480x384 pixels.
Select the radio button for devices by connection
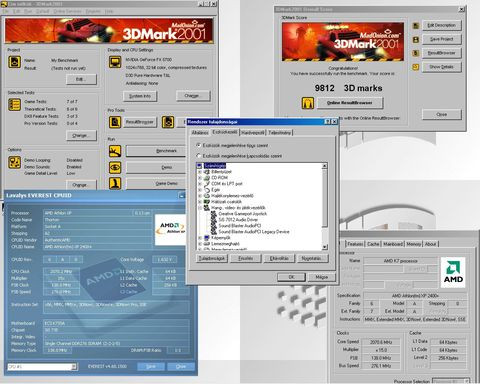coord(199,156)
